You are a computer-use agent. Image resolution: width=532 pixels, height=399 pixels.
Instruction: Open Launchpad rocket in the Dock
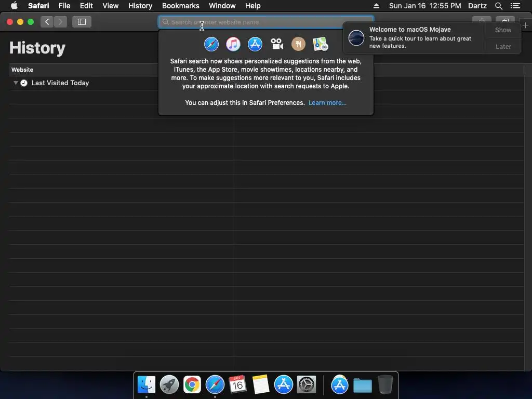click(169, 385)
